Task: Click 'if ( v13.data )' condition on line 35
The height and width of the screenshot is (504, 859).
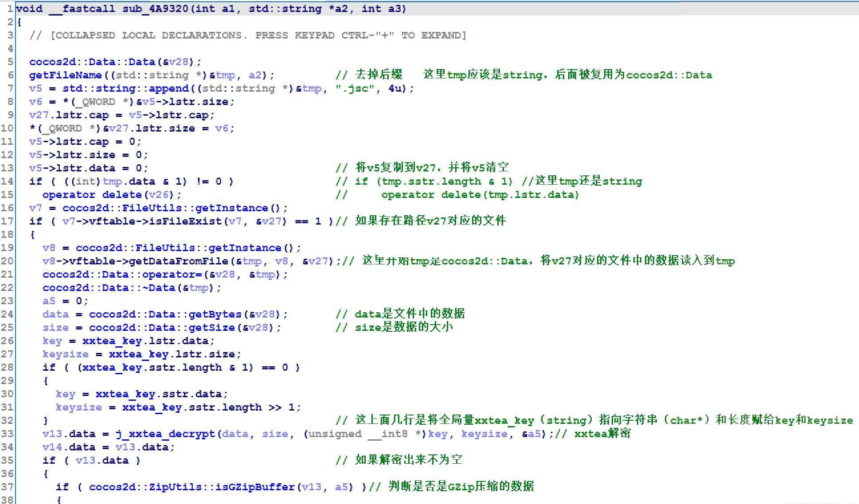Action: [92, 461]
